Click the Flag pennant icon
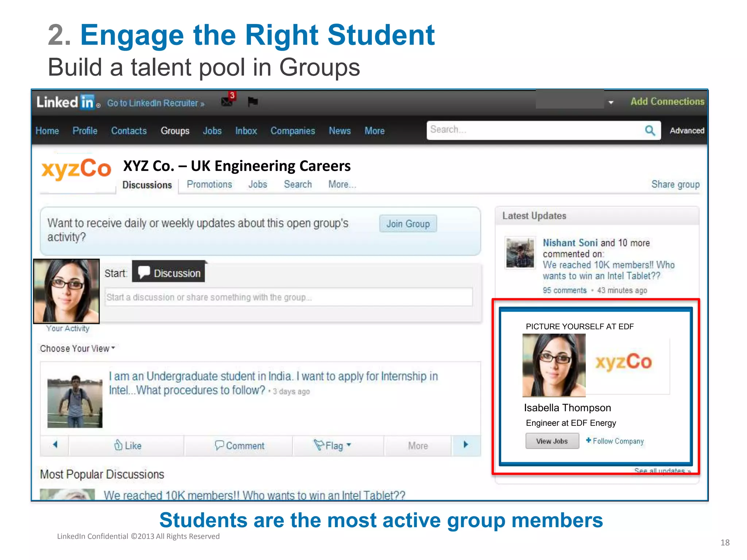This screenshot has height=560, width=747. point(318,445)
